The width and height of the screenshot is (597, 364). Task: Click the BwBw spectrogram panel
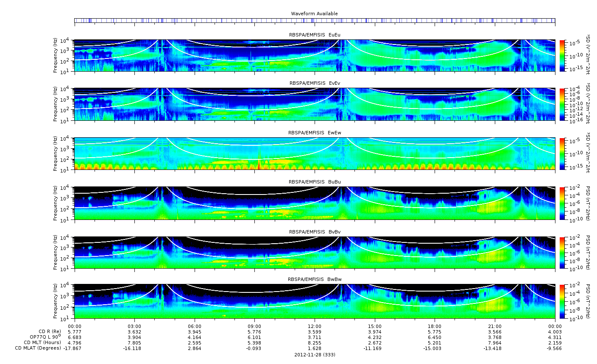[315, 302]
